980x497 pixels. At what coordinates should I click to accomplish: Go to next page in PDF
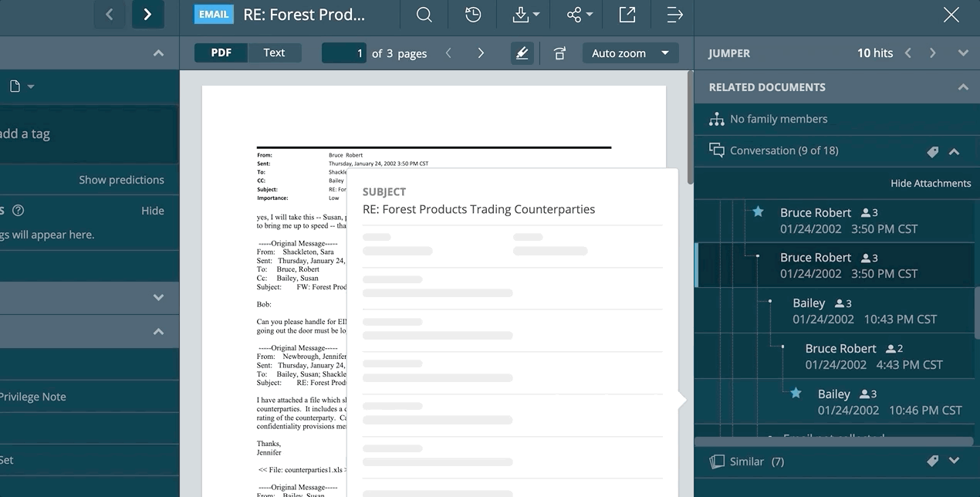tap(481, 53)
